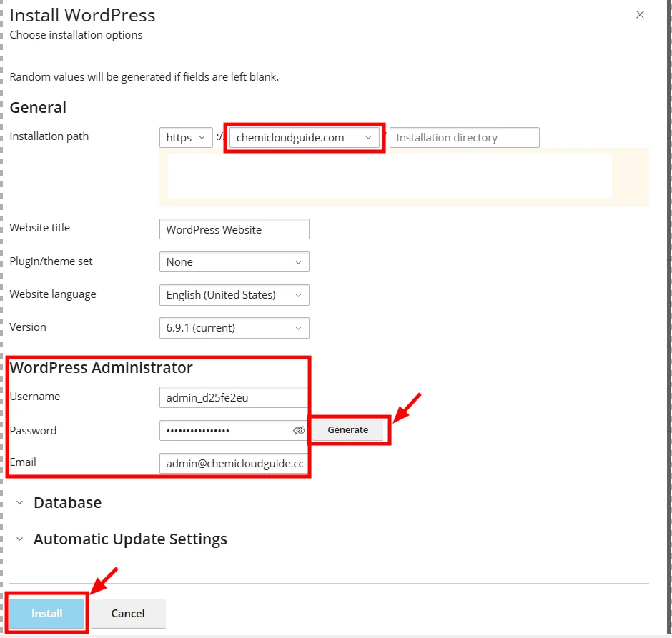This screenshot has height=638, width=672.
Task: Click the Installation directory field
Action: coord(464,138)
